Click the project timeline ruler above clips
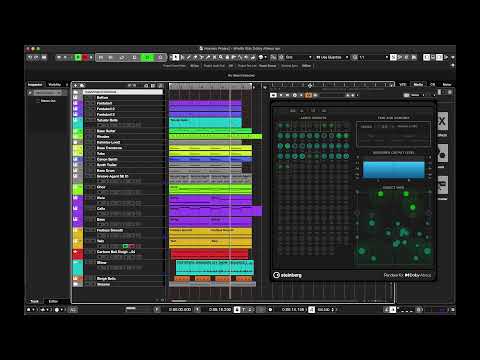Image resolution: width=480 pixels, height=360 pixels. [x=210, y=86]
